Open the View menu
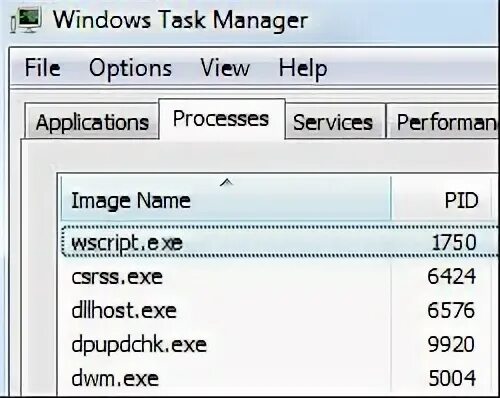500x398 pixels. (x=225, y=68)
